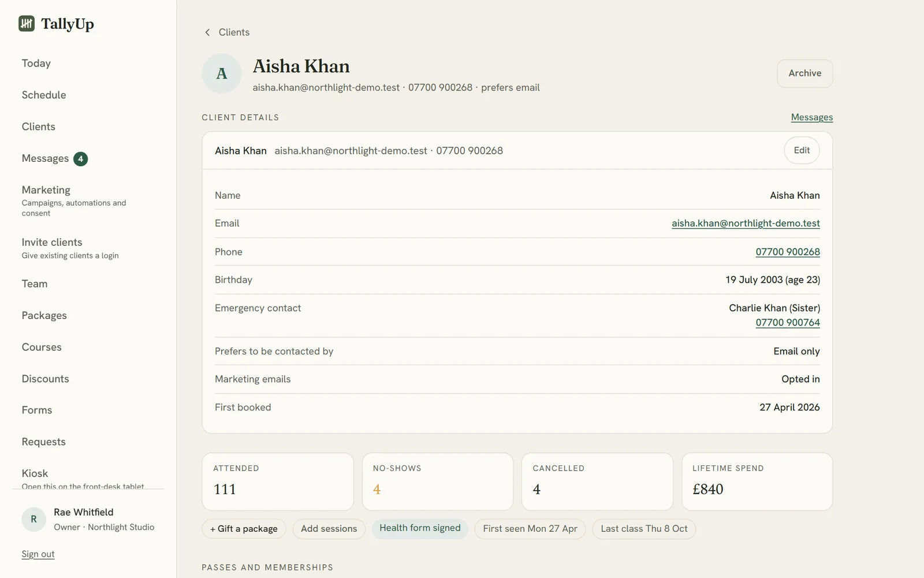Open the Messages link above client details
This screenshot has height=578, width=924.
click(x=812, y=117)
